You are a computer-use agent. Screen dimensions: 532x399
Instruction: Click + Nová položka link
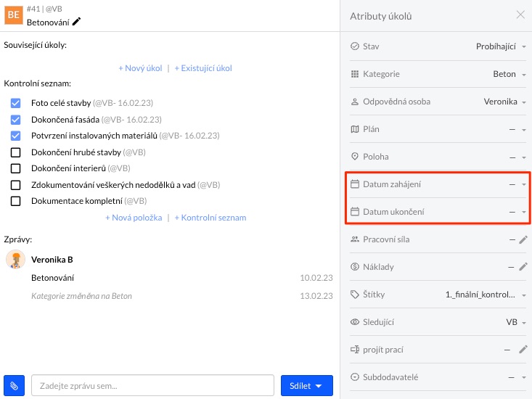click(x=134, y=218)
